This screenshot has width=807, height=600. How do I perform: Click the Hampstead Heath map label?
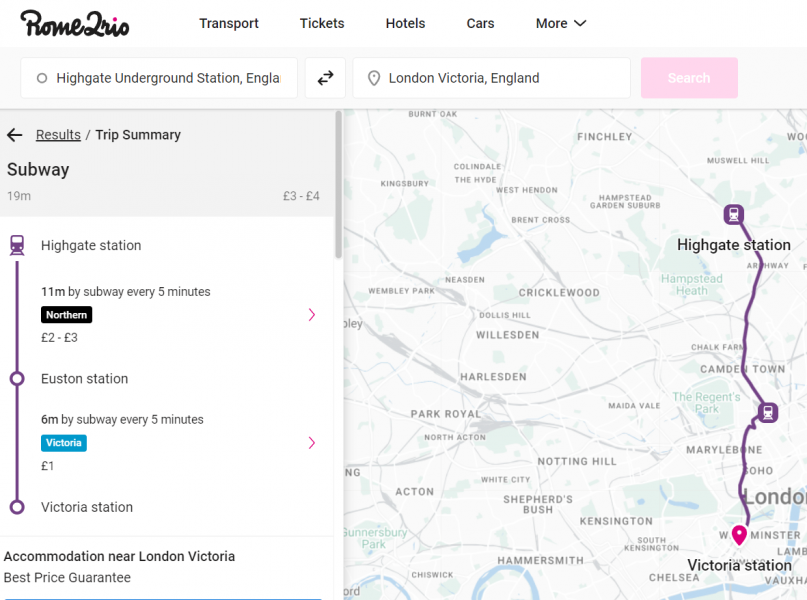click(692, 285)
